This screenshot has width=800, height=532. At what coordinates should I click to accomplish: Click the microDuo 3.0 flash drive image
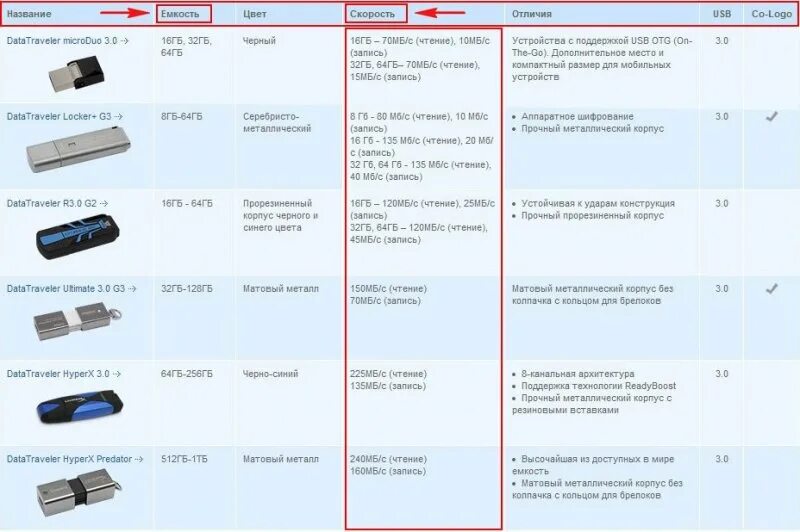[78, 75]
